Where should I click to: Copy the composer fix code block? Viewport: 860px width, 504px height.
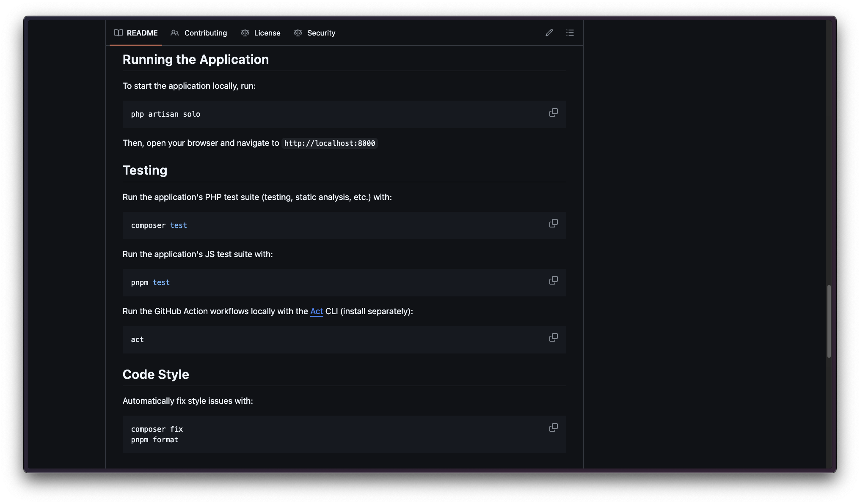(553, 427)
